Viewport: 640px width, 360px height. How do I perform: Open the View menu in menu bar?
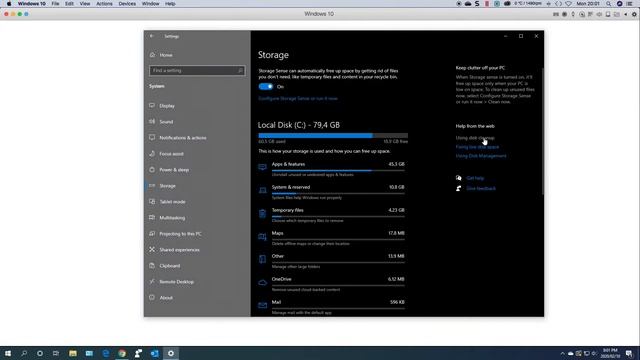84,4
